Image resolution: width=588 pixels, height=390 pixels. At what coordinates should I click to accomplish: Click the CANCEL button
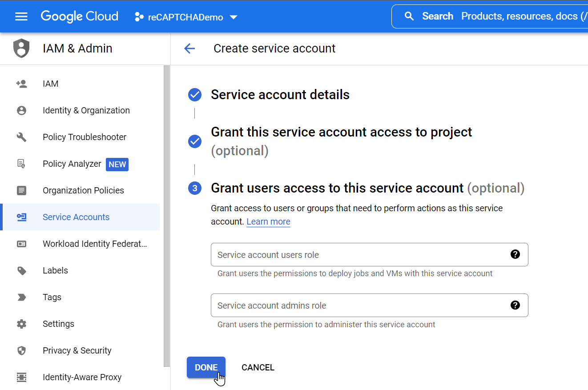click(x=258, y=367)
